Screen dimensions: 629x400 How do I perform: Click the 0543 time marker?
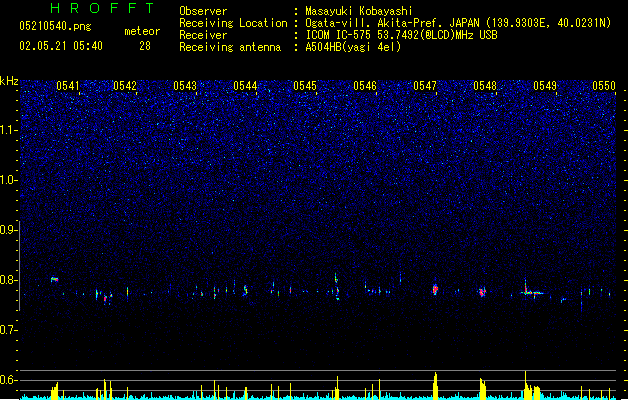(x=185, y=86)
